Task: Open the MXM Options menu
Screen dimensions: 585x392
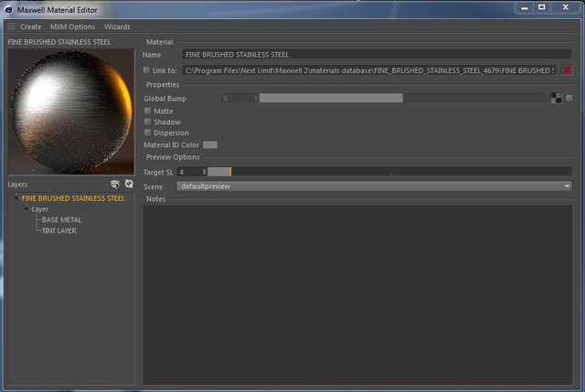Action: 72,26
